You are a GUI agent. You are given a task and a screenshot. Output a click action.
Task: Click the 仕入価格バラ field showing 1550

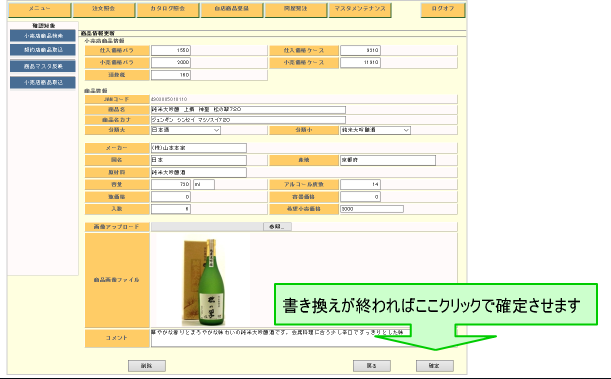[171, 50]
